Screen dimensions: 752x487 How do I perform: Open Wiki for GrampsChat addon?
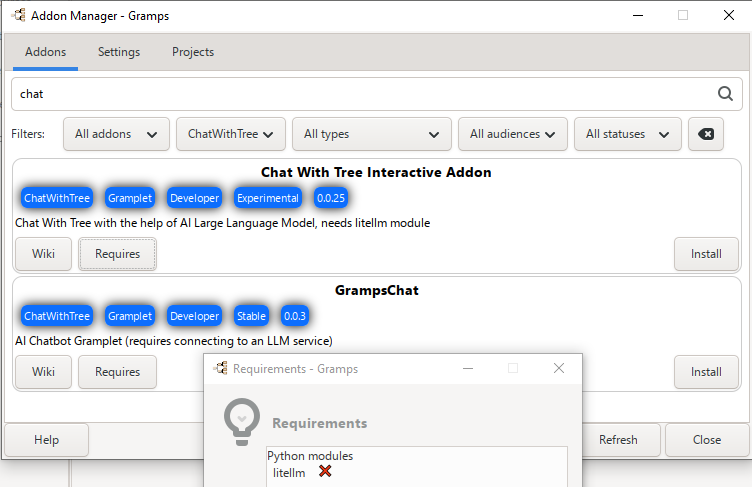pyautogui.click(x=43, y=372)
